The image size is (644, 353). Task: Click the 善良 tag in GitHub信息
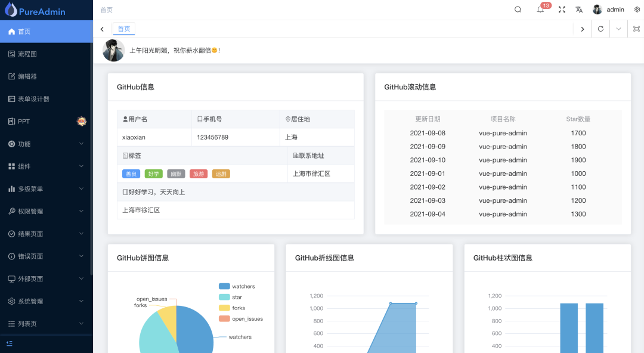(131, 174)
